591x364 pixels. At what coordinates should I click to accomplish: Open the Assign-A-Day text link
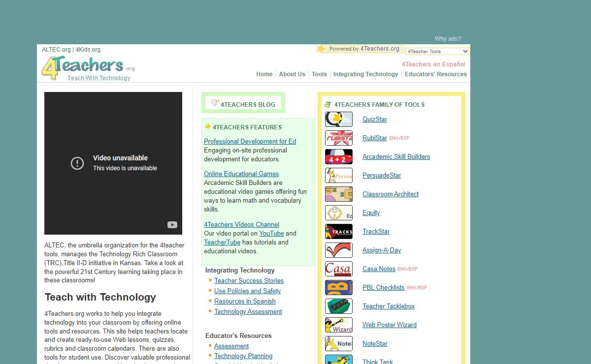tap(382, 250)
